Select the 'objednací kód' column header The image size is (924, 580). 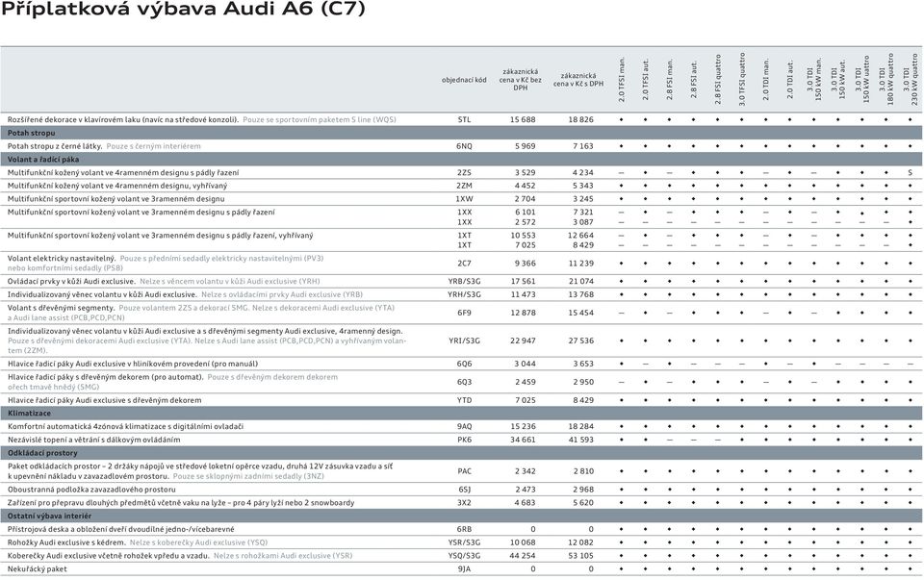click(464, 80)
